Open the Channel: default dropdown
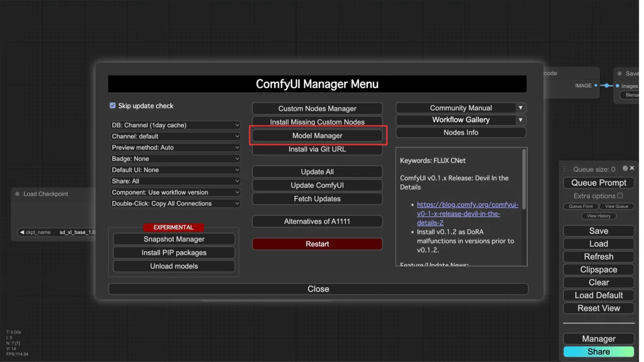This screenshot has height=362, width=644. point(175,136)
